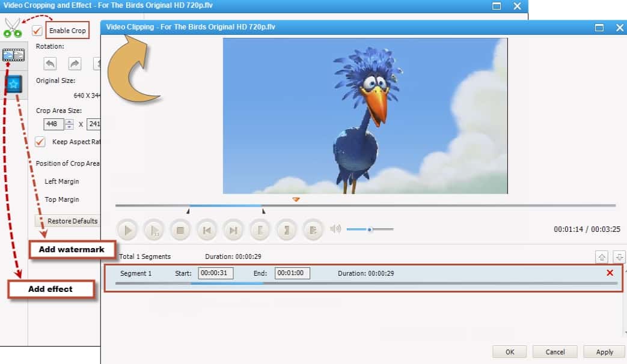Rotate video right with the Rotation arrow

point(75,64)
